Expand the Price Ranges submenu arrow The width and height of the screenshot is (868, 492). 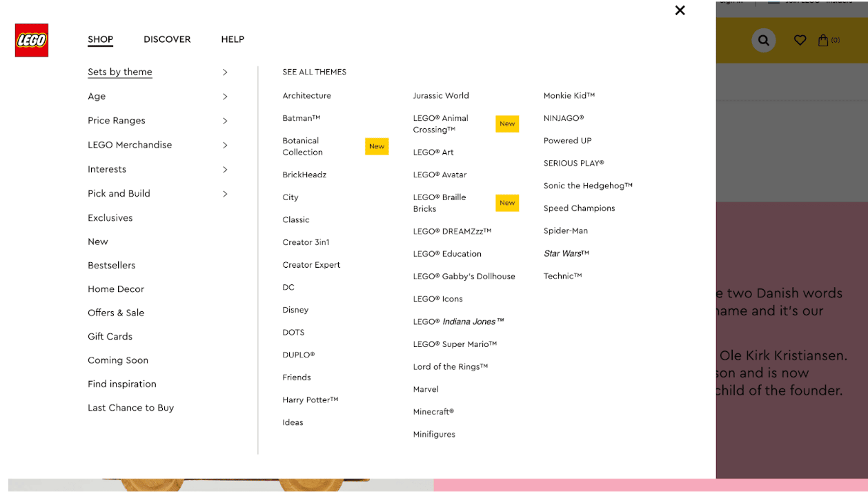(225, 121)
